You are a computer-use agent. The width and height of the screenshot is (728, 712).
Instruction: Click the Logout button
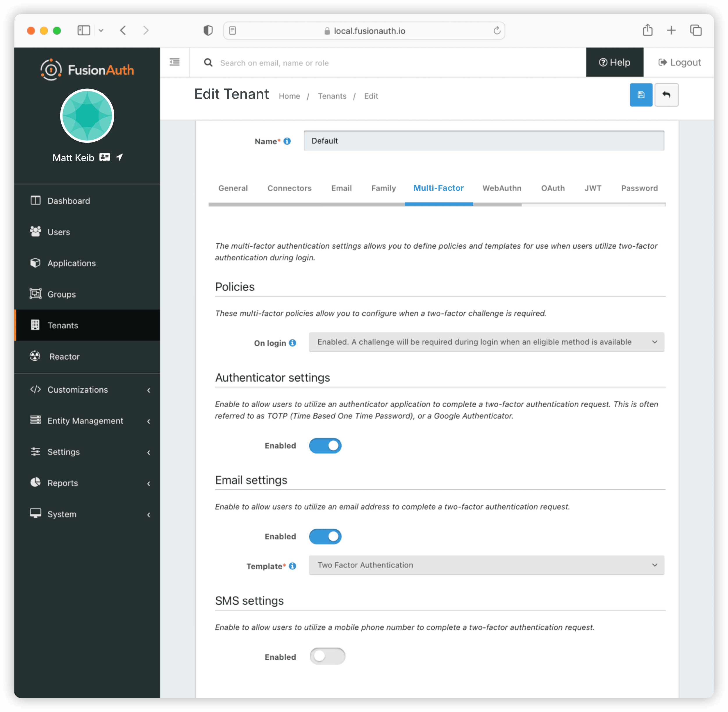tap(680, 63)
